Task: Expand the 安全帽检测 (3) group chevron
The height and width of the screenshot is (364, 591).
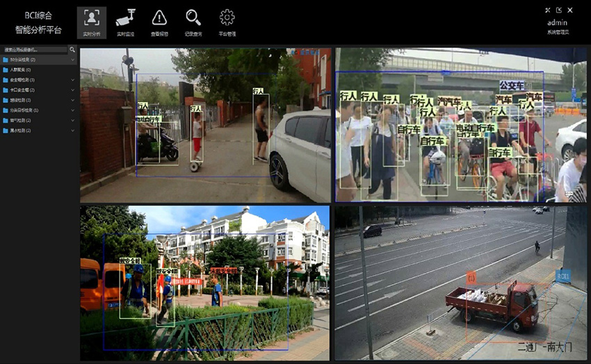Action: point(72,80)
